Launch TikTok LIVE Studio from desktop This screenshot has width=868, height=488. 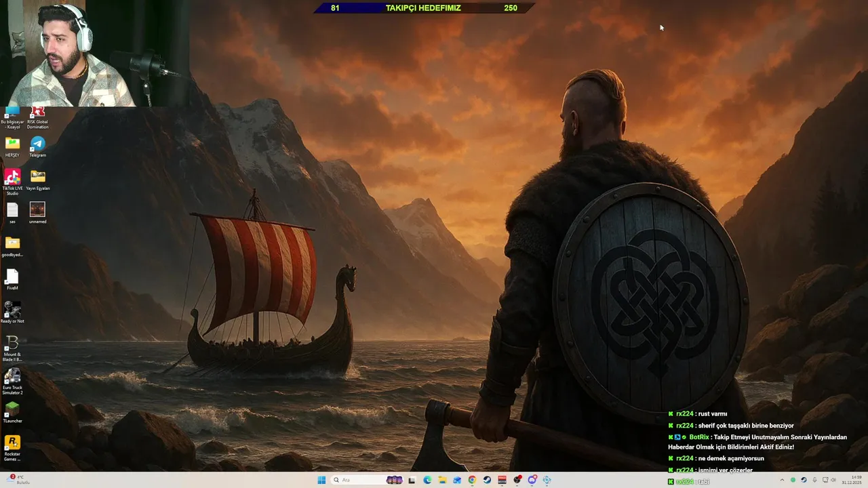click(x=12, y=182)
